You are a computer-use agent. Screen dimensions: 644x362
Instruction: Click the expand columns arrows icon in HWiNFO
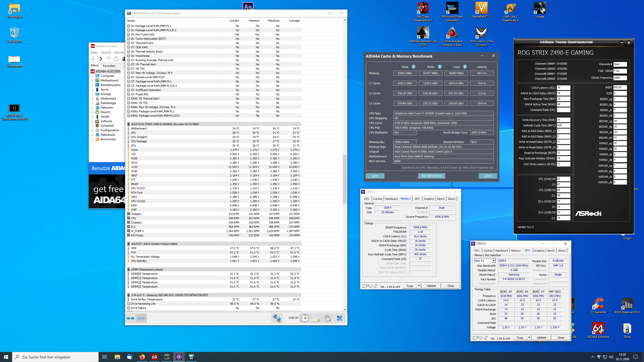coord(131,318)
